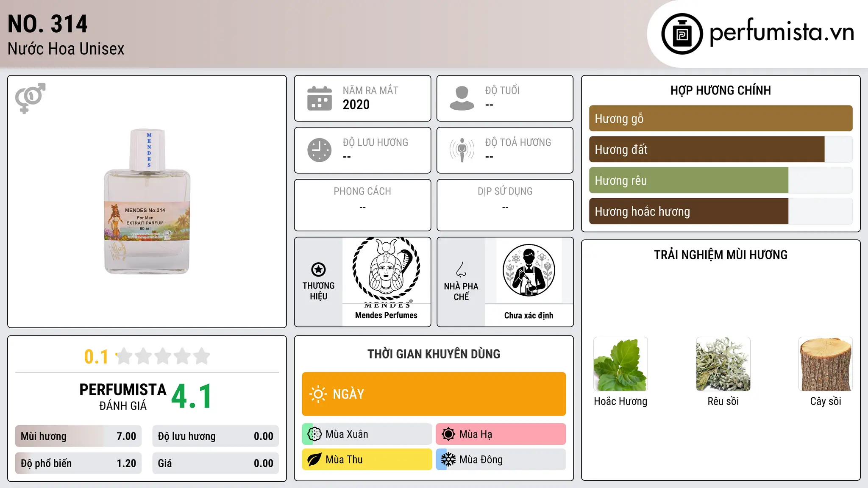Screen dimensions: 868x488
Task: Select the Cây sồi note image
Action: click(826, 364)
